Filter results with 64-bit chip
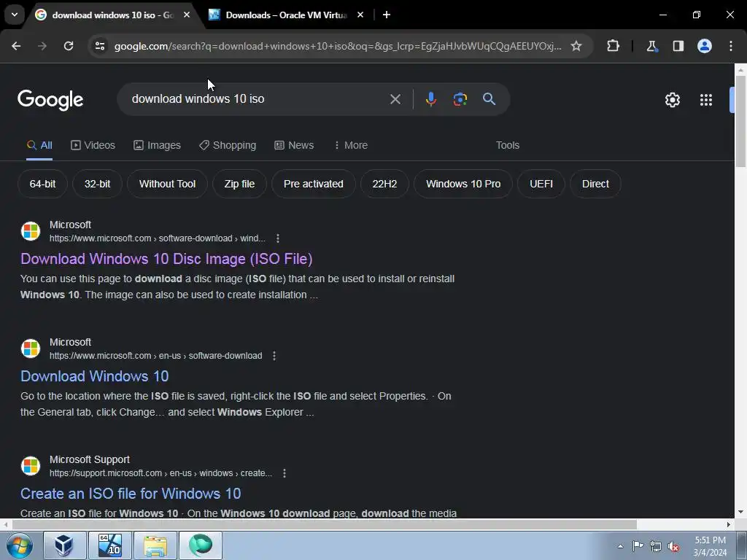The height and width of the screenshot is (560, 747). (x=42, y=184)
